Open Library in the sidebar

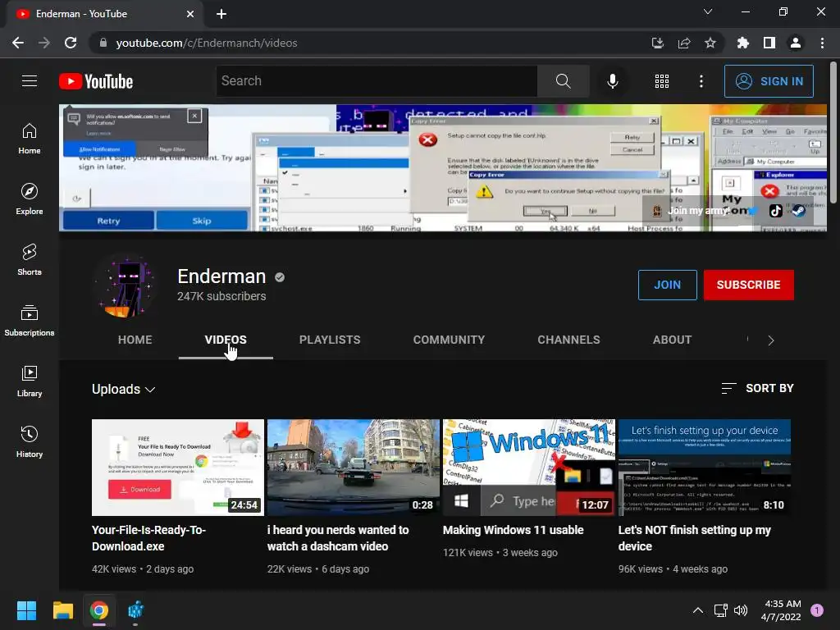click(30, 381)
